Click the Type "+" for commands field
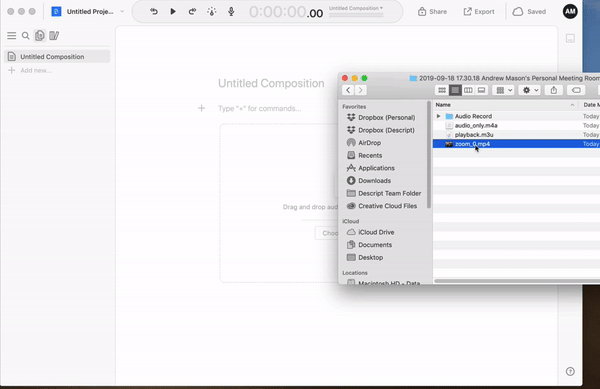Viewport: 600px width, 389px height. (259, 109)
